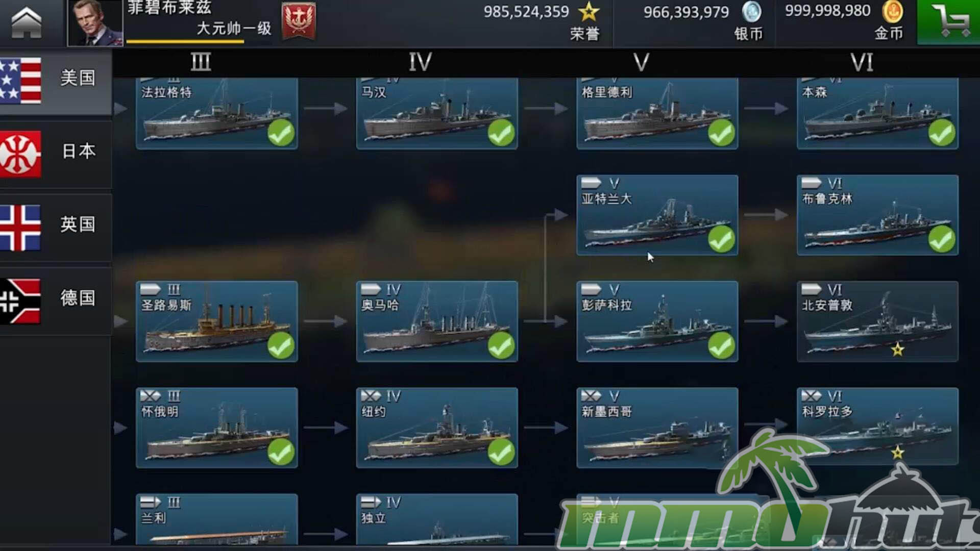Open the green shopping cart store
Image resolution: width=980 pixels, height=551 pixels.
948,22
